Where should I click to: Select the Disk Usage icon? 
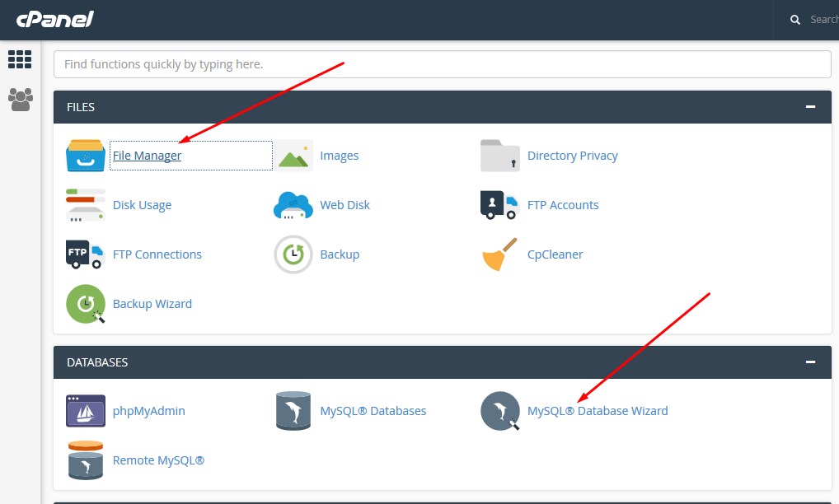pyautogui.click(x=86, y=205)
